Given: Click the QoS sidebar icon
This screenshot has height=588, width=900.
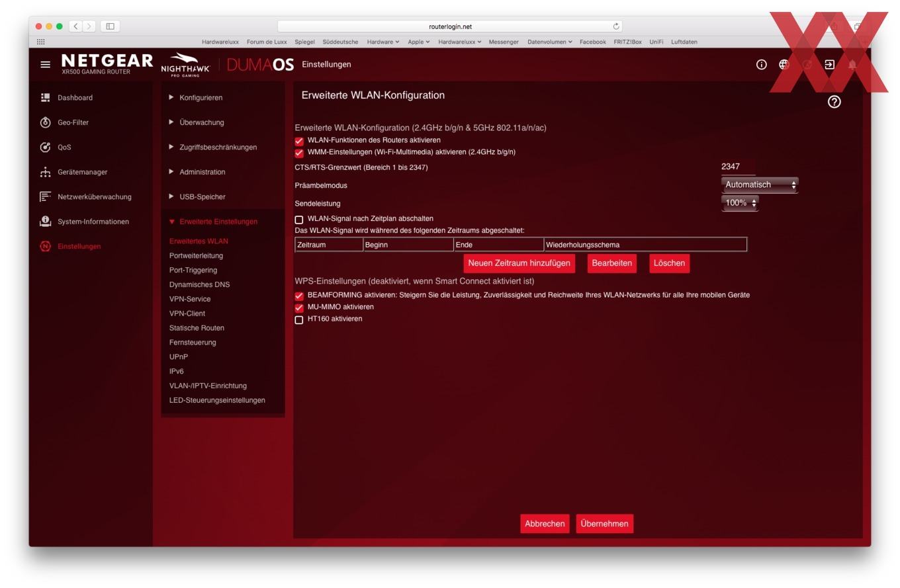Looking at the screenshot, I should tap(45, 147).
